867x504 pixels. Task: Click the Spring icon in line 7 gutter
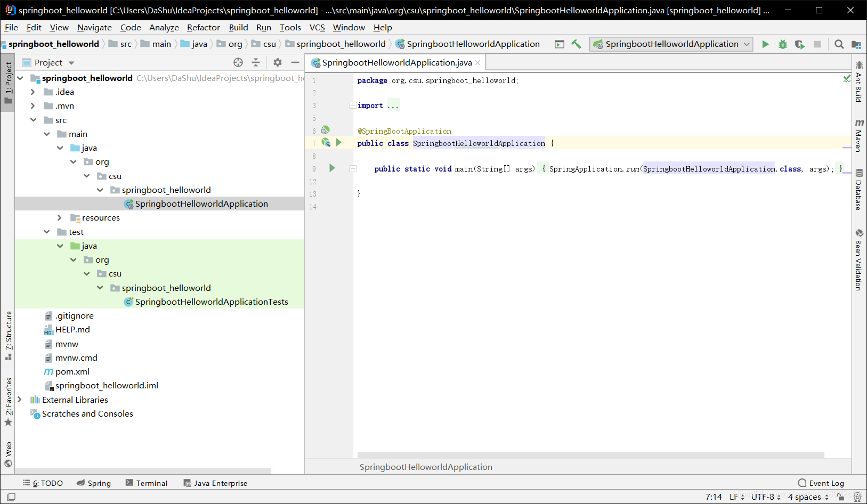pyautogui.click(x=326, y=143)
